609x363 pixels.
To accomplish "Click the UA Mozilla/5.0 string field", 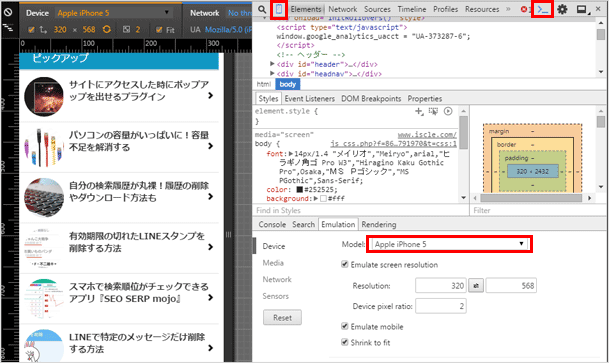I will 228,30.
